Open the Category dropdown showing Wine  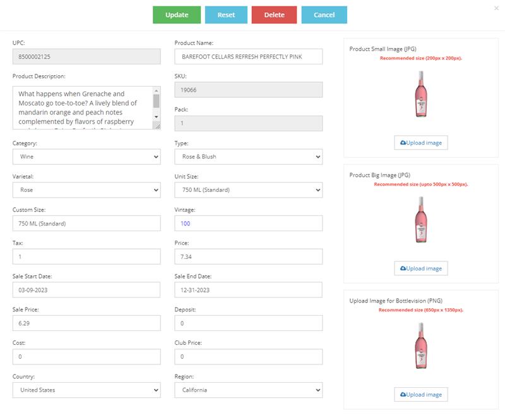(x=86, y=157)
